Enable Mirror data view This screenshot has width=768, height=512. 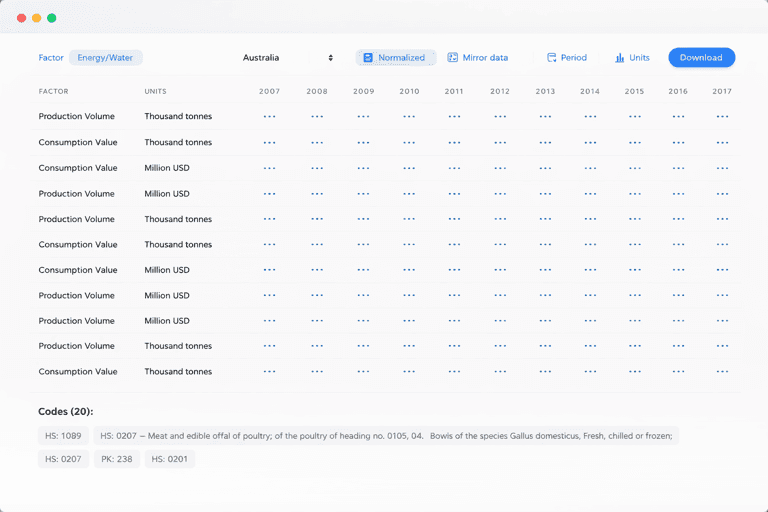pyautogui.click(x=478, y=58)
